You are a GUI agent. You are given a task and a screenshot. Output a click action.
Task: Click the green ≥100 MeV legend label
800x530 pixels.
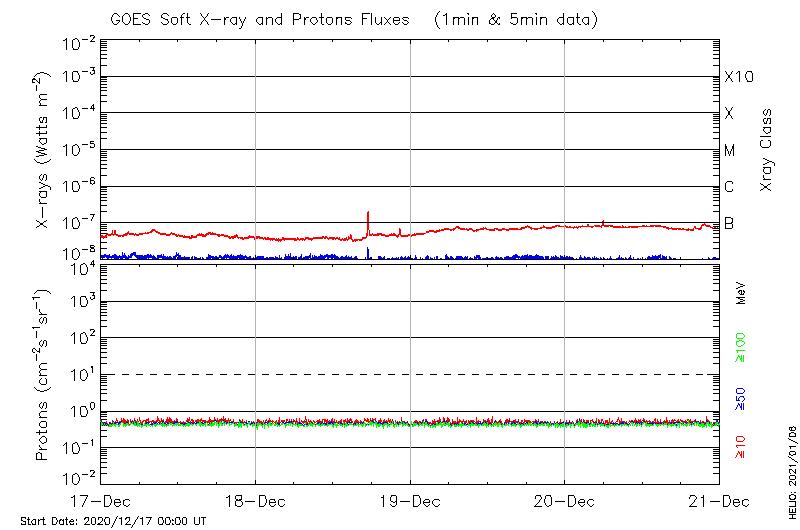coord(741,346)
